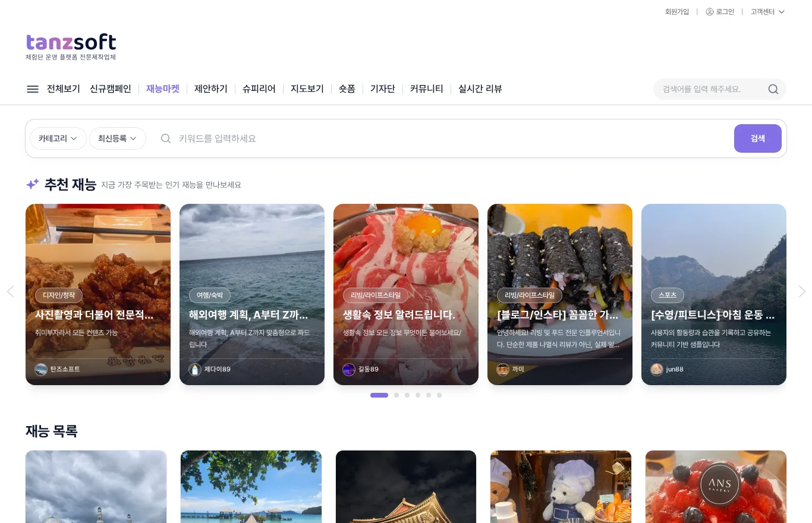The height and width of the screenshot is (523, 812).
Task: Expand the 고객센터 dropdown
Action: click(x=767, y=12)
